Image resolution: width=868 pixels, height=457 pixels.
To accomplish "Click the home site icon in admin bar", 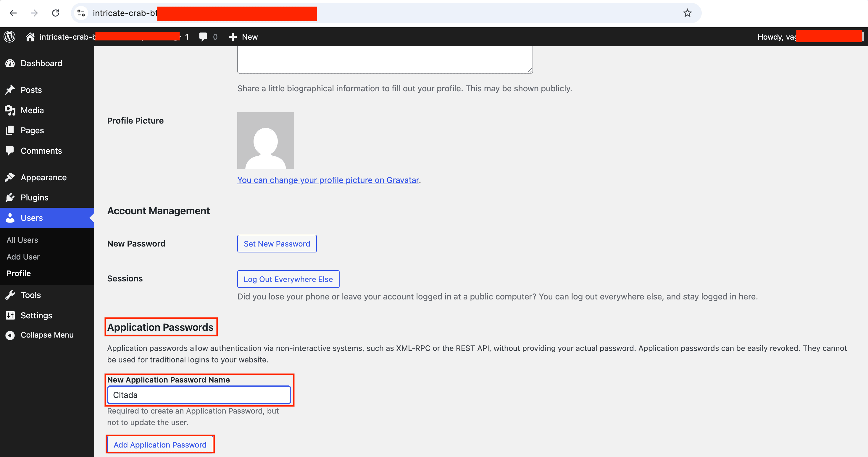I will click(x=30, y=37).
